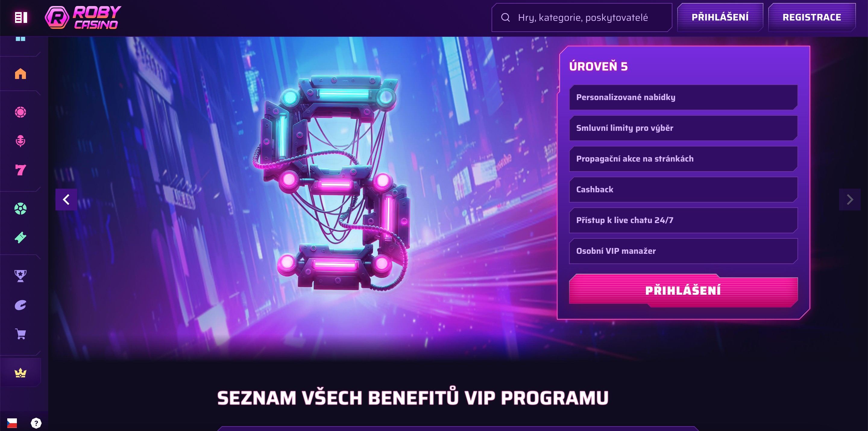This screenshot has height=431, width=868.
Task: Open the Czech flag language selector
Action: pyautogui.click(x=12, y=423)
